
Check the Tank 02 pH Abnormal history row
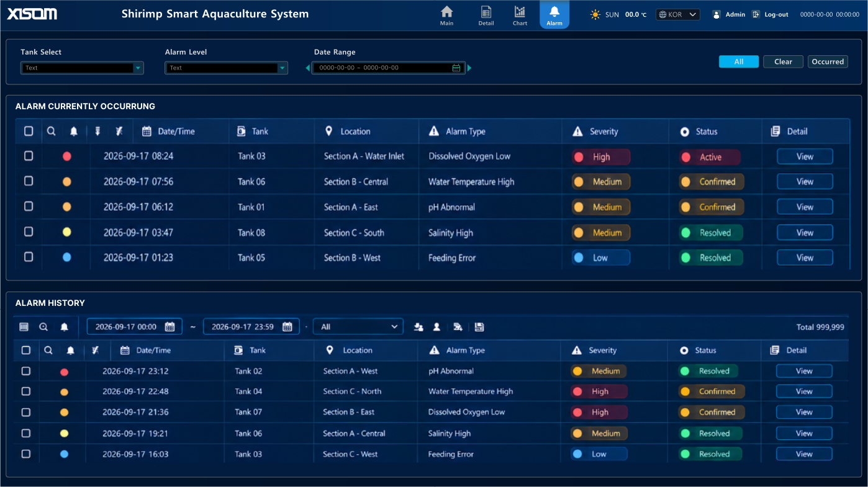(x=26, y=371)
